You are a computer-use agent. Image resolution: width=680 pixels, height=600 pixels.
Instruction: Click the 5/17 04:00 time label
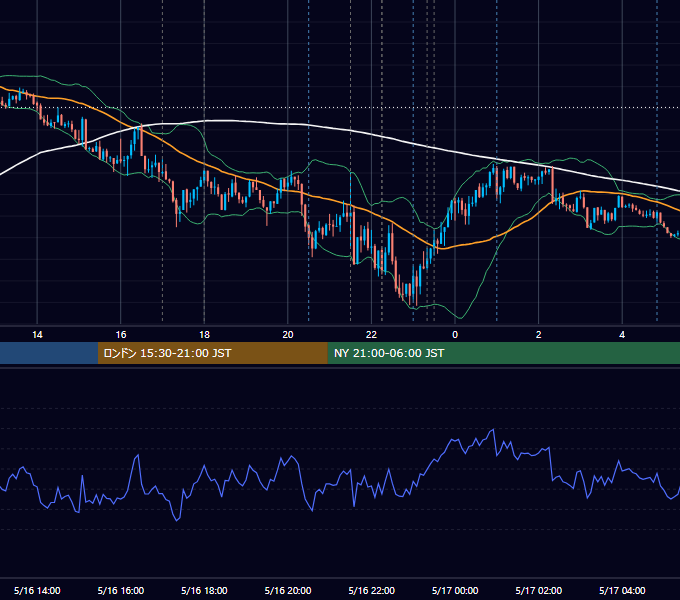pos(622,590)
